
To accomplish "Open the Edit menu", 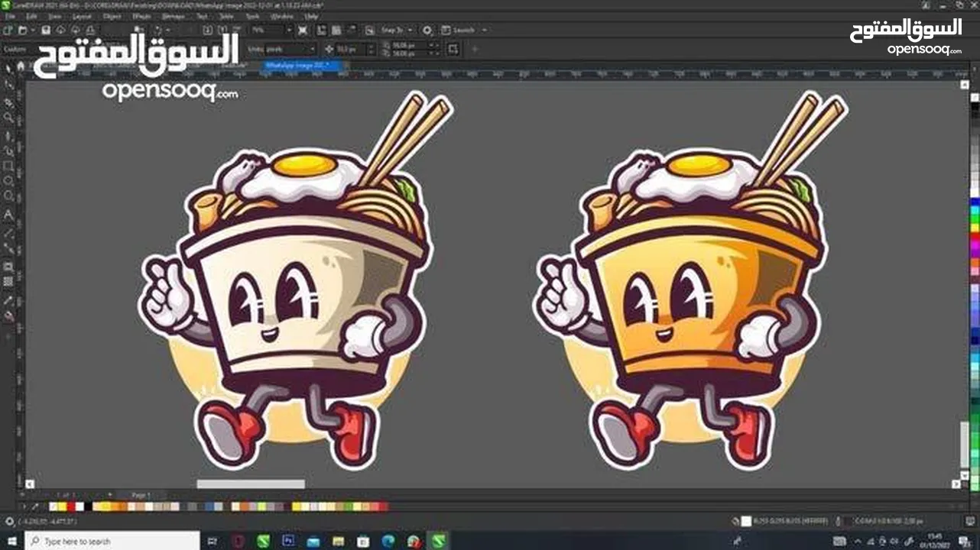I will [32, 16].
